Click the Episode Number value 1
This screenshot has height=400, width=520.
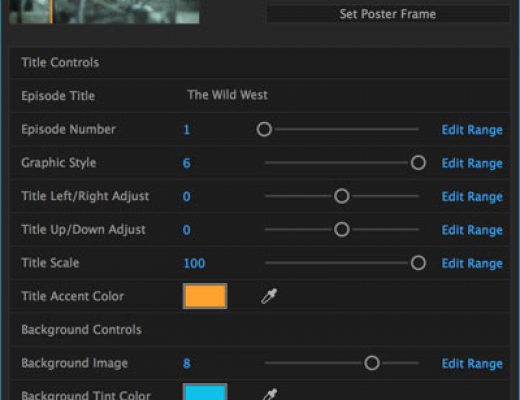(x=187, y=130)
